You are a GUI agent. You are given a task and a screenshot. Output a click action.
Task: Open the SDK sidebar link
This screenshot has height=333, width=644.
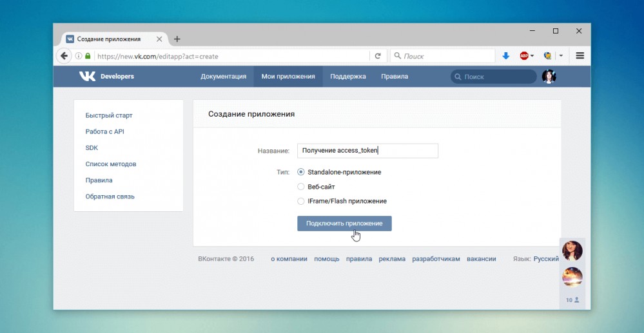[92, 147]
